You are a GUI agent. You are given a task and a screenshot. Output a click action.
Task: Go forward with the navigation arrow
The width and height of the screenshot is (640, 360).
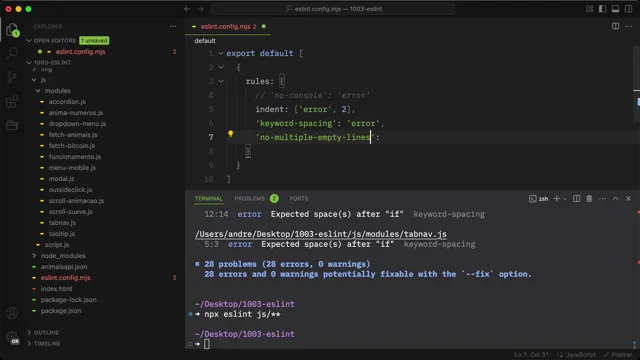200,9
